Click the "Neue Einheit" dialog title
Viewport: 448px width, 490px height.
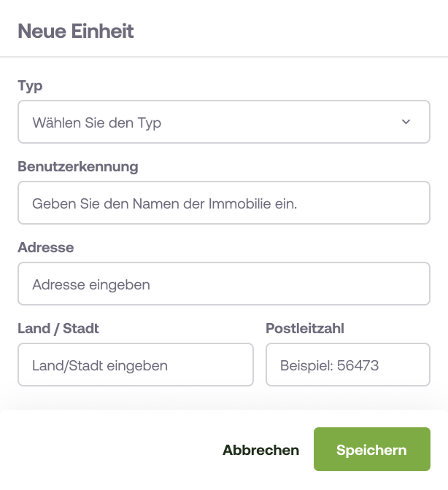(x=75, y=31)
